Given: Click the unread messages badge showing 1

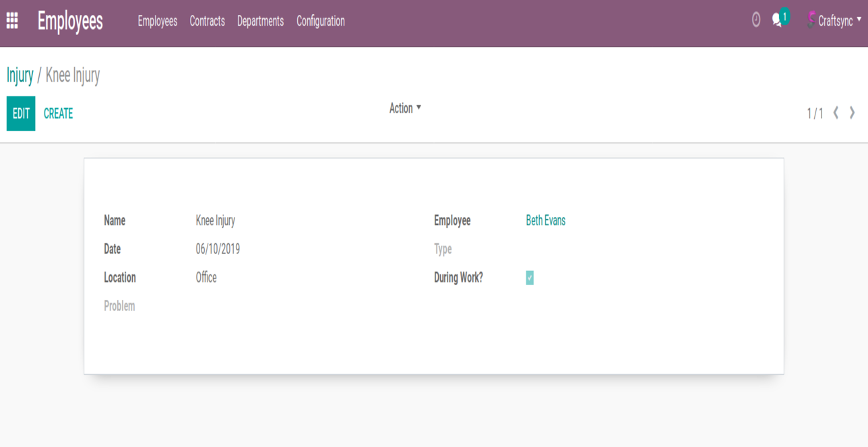Looking at the screenshot, I should (x=785, y=16).
